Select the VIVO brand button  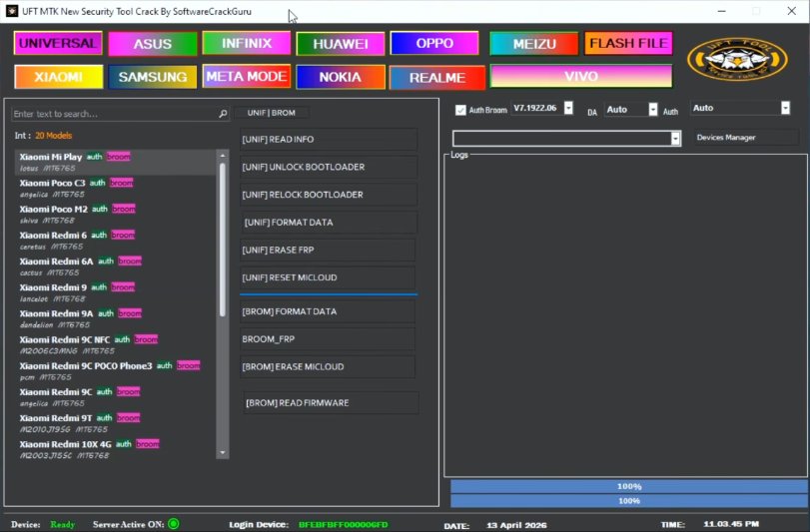click(x=581, y=77)
